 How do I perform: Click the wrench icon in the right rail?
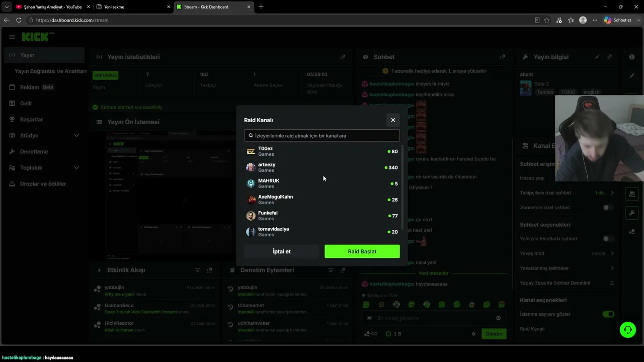tap(632, 213)
